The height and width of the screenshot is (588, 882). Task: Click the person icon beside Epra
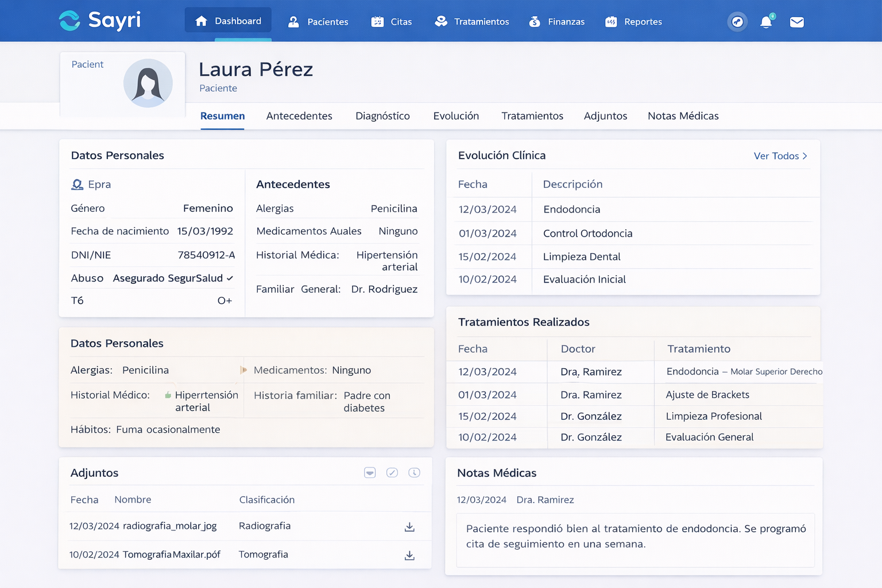click(x=77, y=184)
